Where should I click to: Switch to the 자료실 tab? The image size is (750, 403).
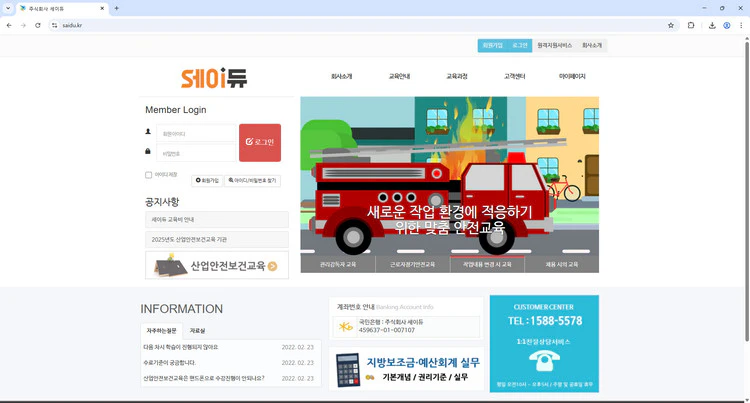198,330
